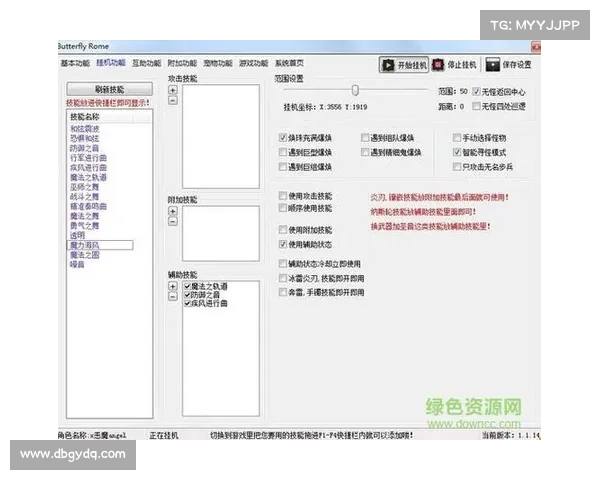Check the 遇到巨型 burst option
The height and width of the screenshot is (480, 600).
[283, 152]
